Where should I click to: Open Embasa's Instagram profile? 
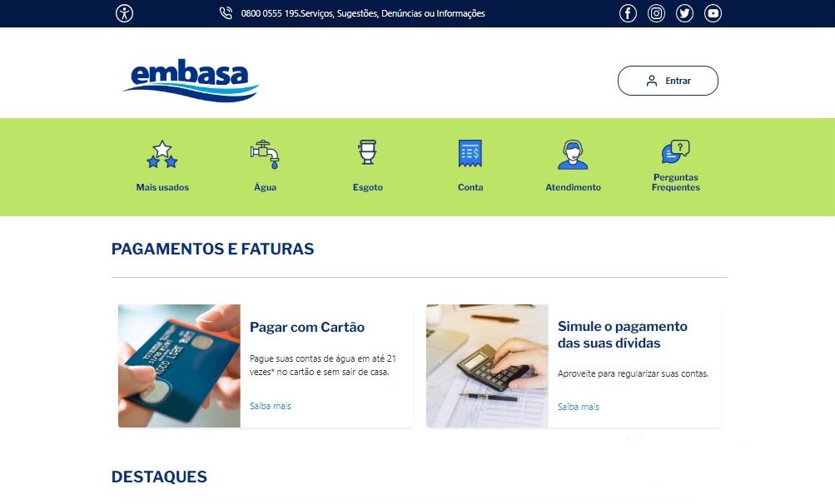click(x=656, y=13)
